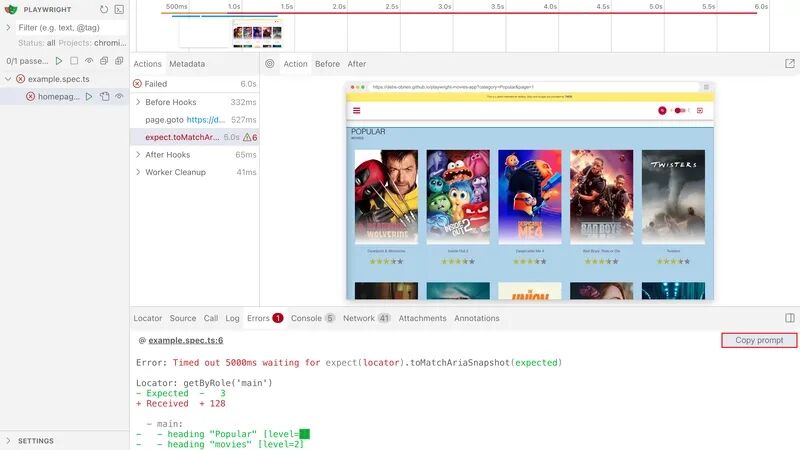Expand the Worker Cleanup action
Image resolution: width=800 pixels, height=450 pixels.
pyautogui.click(x=138, y=172)
